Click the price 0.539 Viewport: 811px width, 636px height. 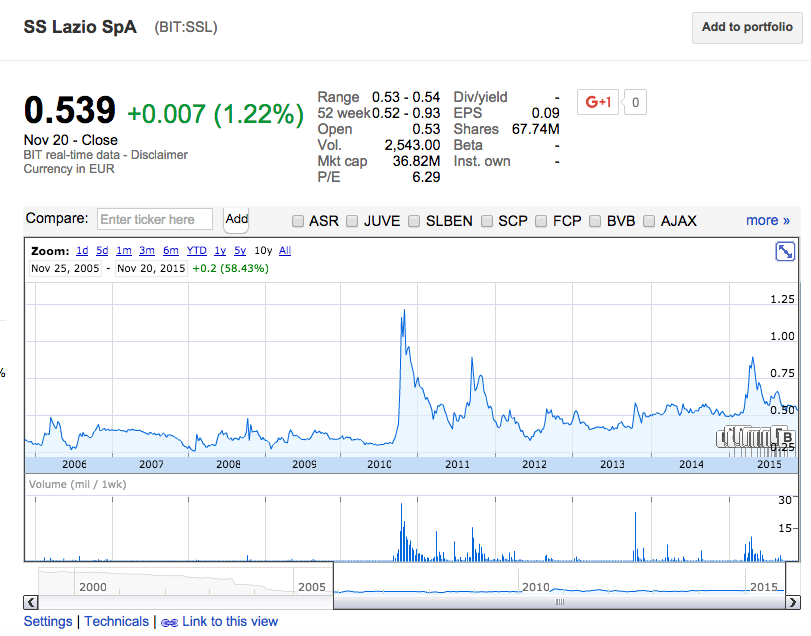click(x=70, y=110)
